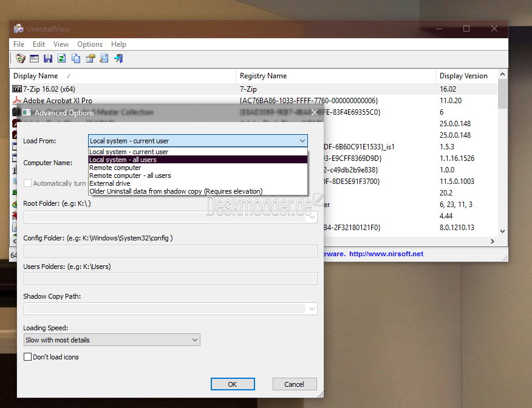Choose 'Older Uninstall data from shadow copy' option
This screenshot has width=532, height=408.
point(198,191)
